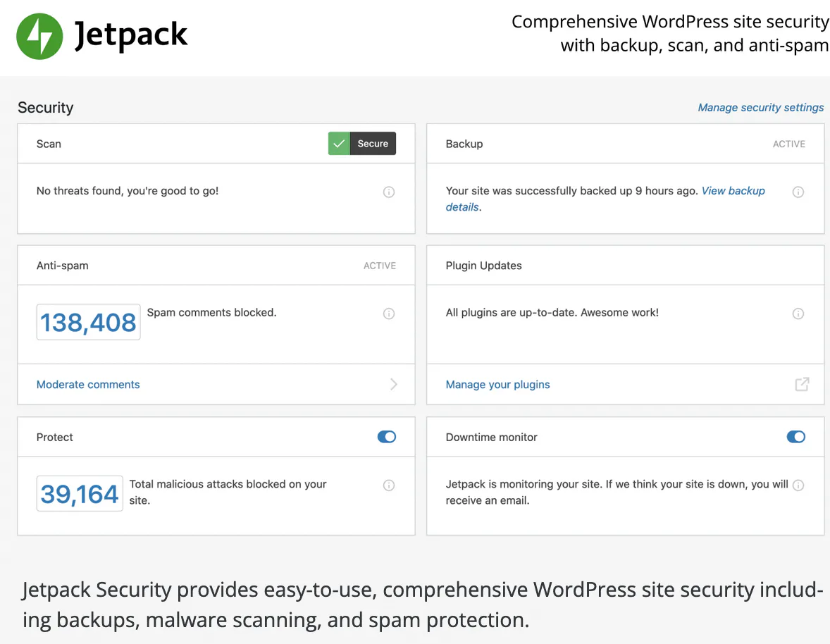
Task: Click the 39,164 attacks blocked count
Action: [x=80, y=493]
